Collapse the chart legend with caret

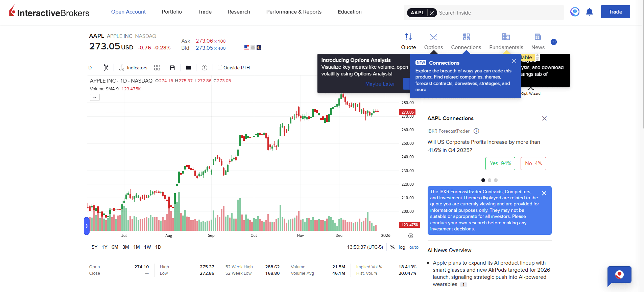click(95, 97)
